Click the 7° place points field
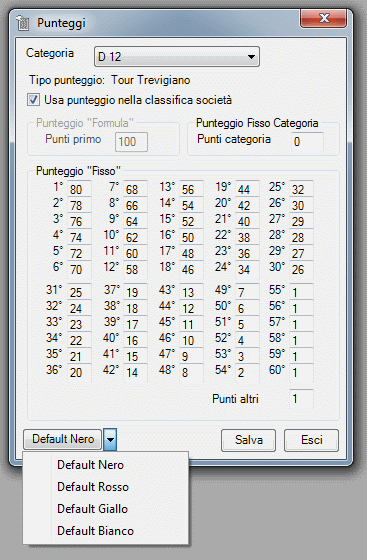Image resolution: width=367 pixels, height=560 pixels. (135, 189)
